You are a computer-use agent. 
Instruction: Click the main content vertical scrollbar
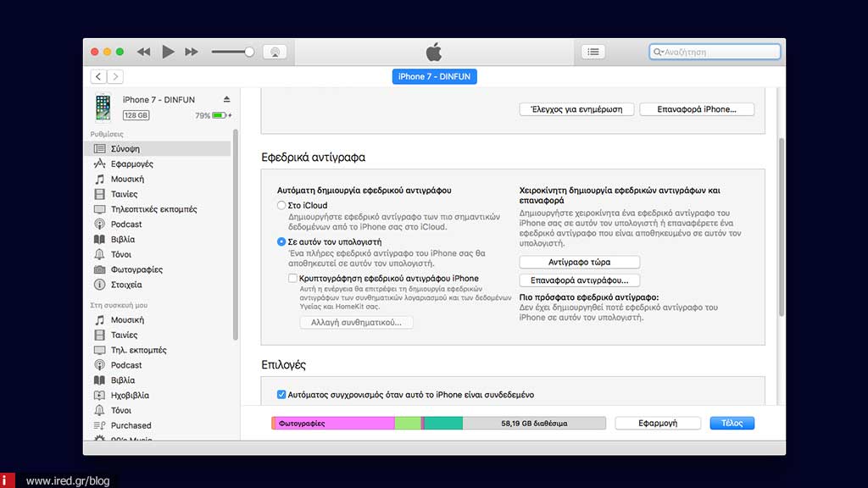[x=781, y=227]
